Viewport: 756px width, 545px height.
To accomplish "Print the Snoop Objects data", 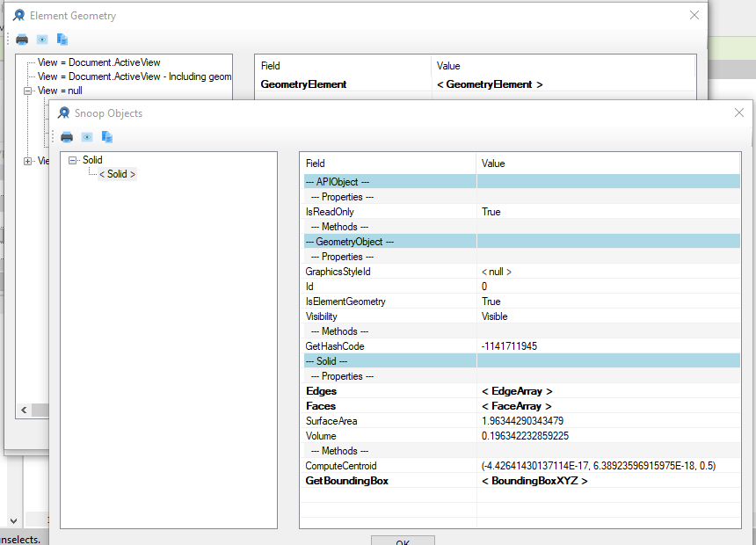I will pyautogui.click(x=66, y=137).
